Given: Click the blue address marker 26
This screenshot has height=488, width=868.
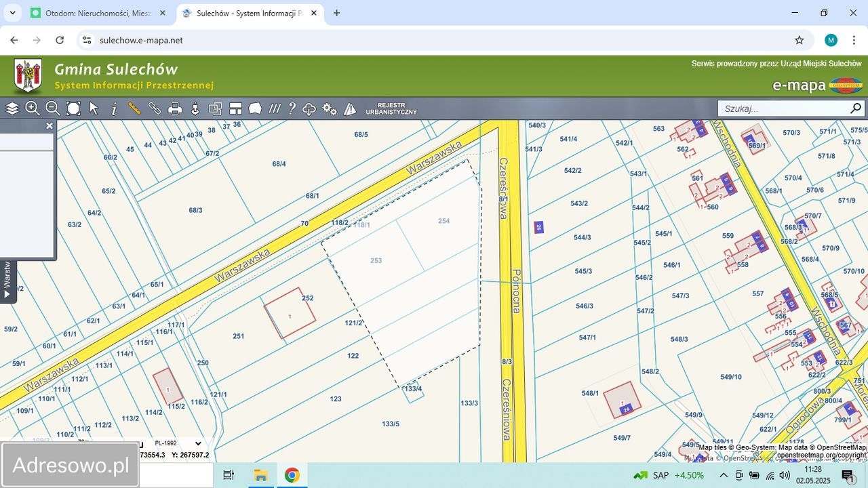Looking at the screenshot, I should click(x=539, y=228).
